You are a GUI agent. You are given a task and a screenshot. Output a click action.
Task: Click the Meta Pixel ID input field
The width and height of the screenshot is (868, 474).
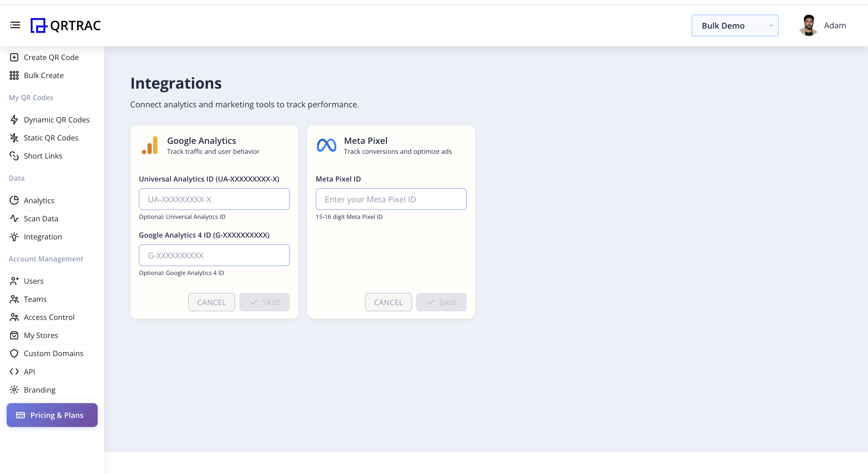pos(391,199)
